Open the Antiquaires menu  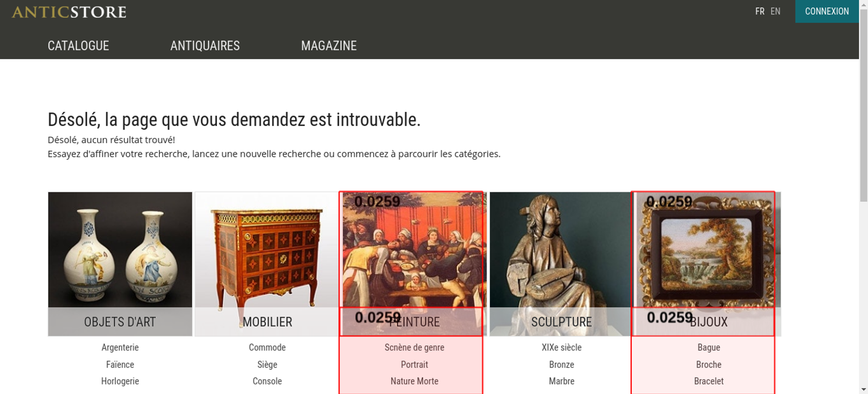click(x=205, y=46)
